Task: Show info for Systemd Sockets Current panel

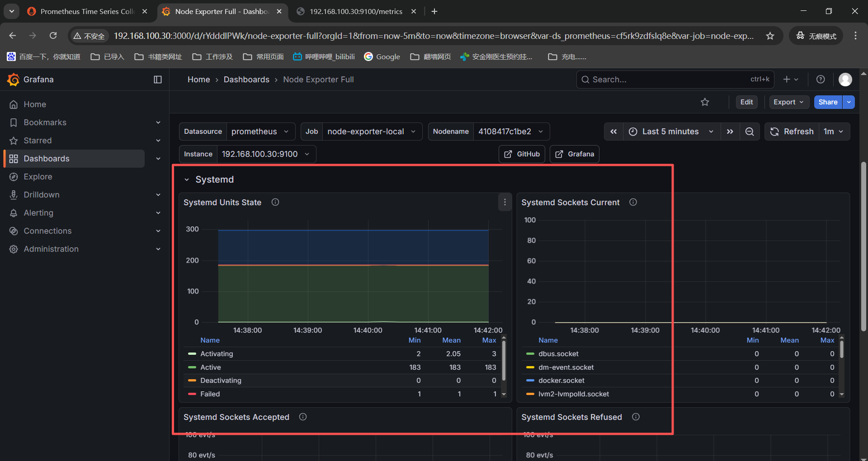Action: [x=633, y=202]
